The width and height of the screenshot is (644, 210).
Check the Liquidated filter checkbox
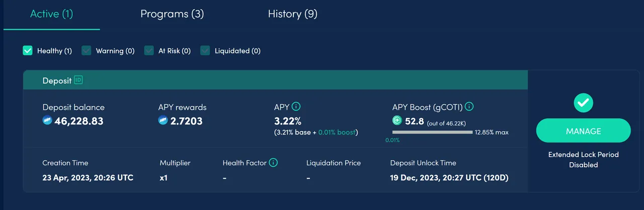(205, 50)
